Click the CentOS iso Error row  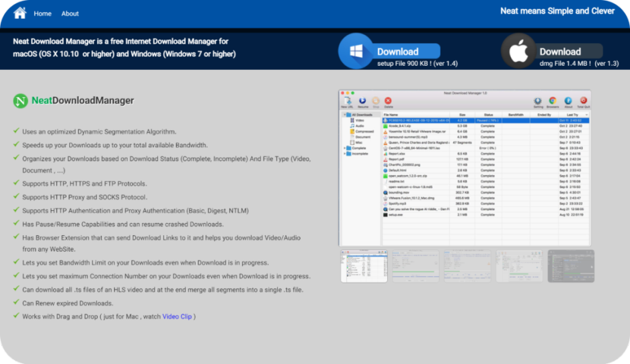[485, 148]
